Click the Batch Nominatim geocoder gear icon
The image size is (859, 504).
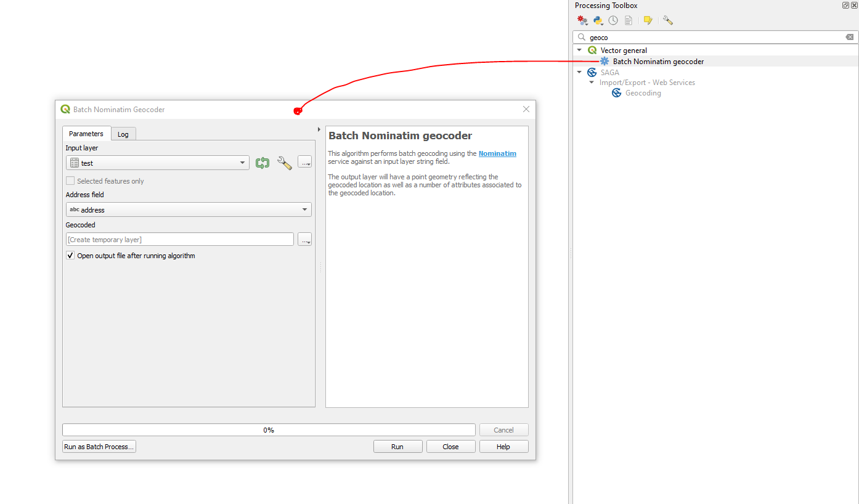point(605,61)
